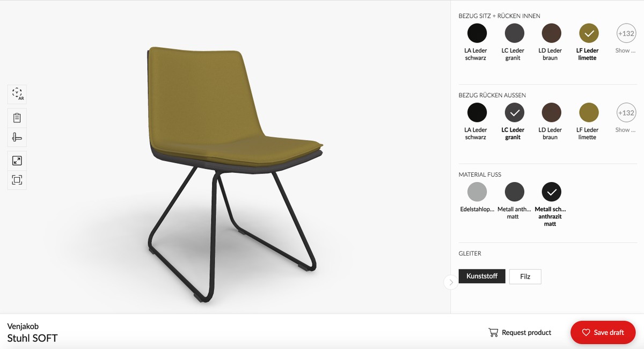Open the AR view icon
Image resolution: width=644 pixels, height=349 pixels.
pyautogui.click(x=17, y=94)
